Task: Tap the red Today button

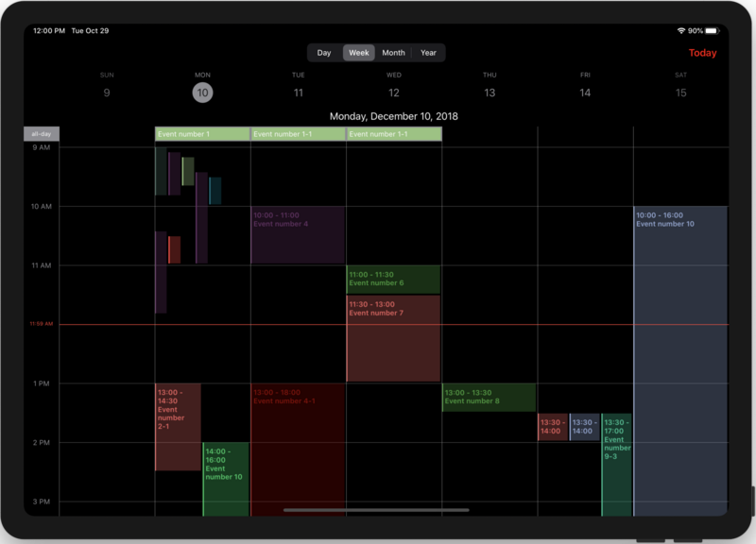Action: [x=702, y=53]
